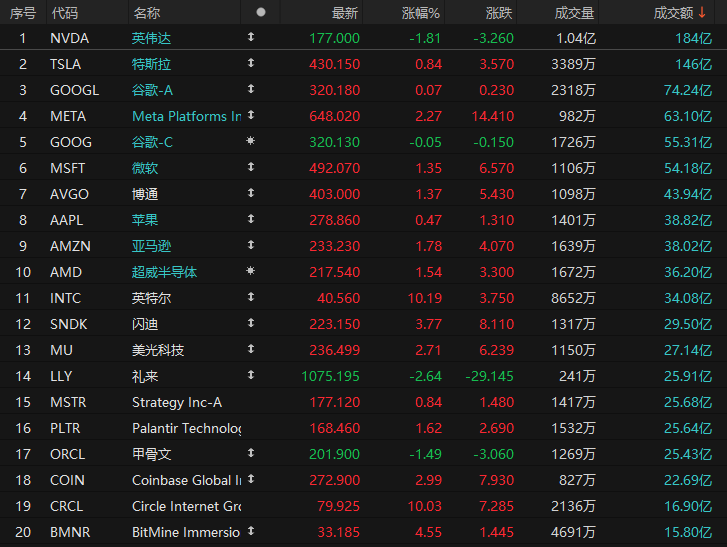Sort by 成交量 column header
This screenshot has height=547, width=727.
(574, 12)
